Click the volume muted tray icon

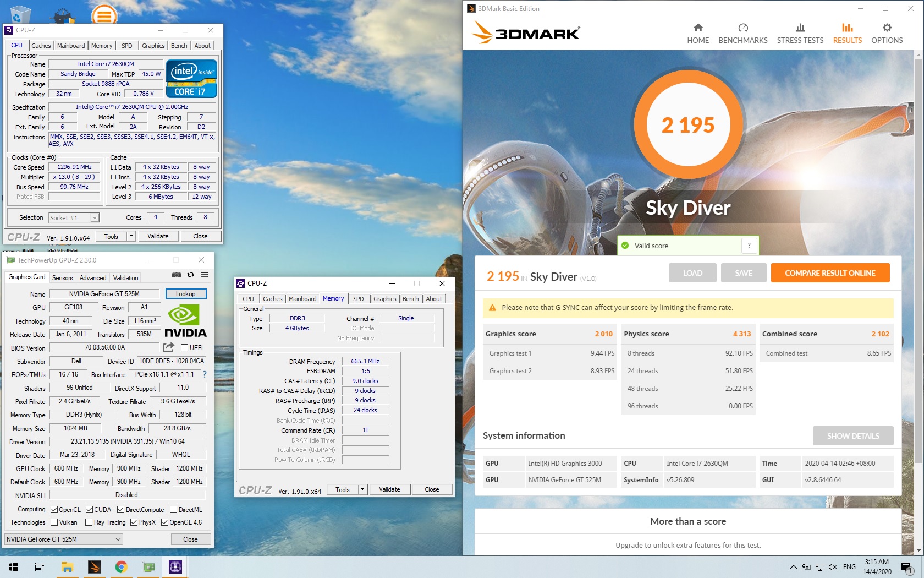click(x=833, y=567)
